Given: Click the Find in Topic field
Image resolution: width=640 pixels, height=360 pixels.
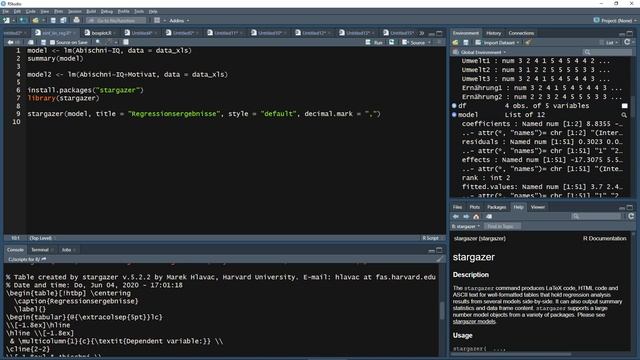Looking at the screenshot, I should [x=502, y=226].
